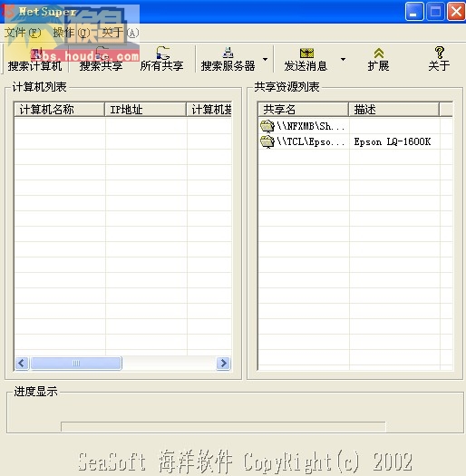Screen dimensions: 466x476
Task: Sort by 共享名 column header
Action: [303, 110]
